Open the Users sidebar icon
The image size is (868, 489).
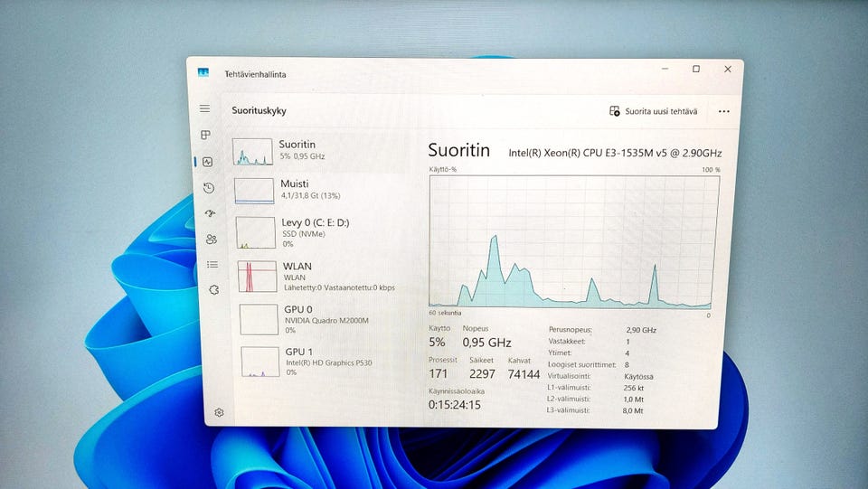(x=211, y=239)
